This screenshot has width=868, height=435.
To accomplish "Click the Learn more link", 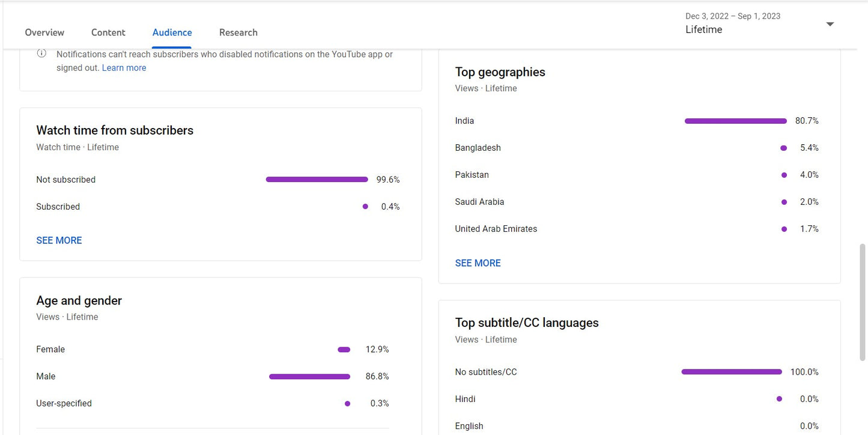I will tap(124, 68).
